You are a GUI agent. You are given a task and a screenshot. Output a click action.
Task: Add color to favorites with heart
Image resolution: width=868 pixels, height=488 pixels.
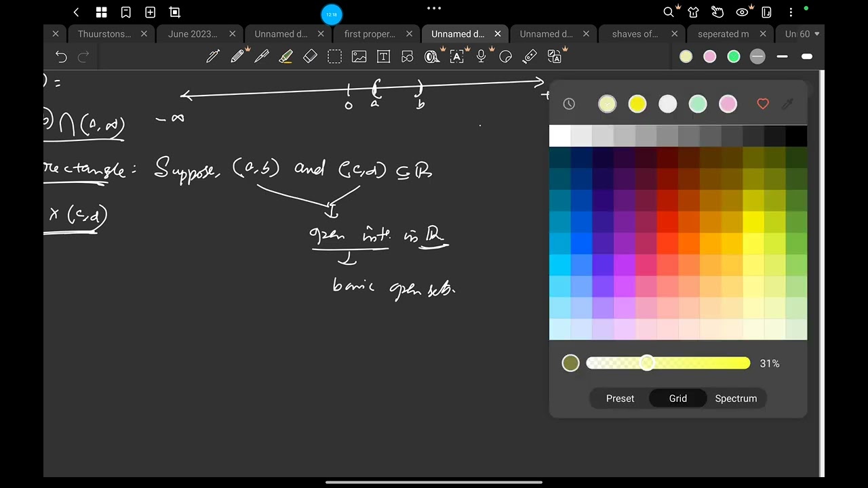point(763,104)
